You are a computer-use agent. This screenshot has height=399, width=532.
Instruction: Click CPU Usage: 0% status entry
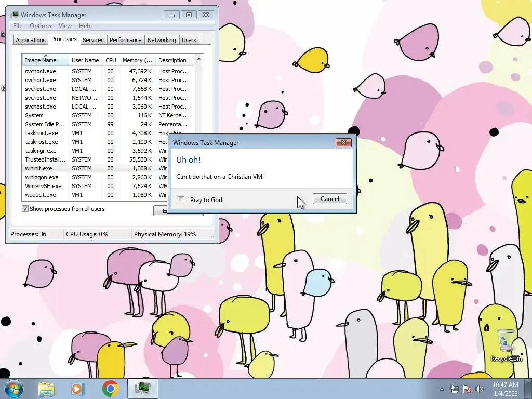(x=87, y=234)
